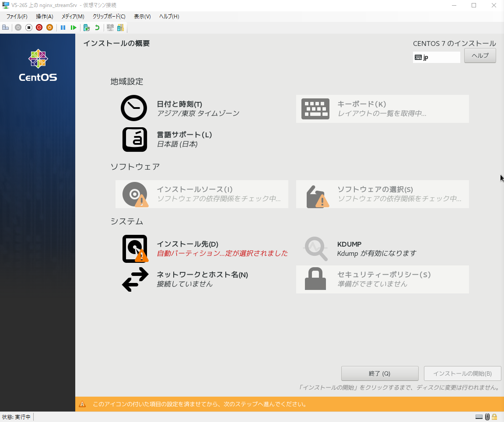Click the jp keyboard layout indicator
This screenshot has height=422, width=504.
tap(436, 57)
